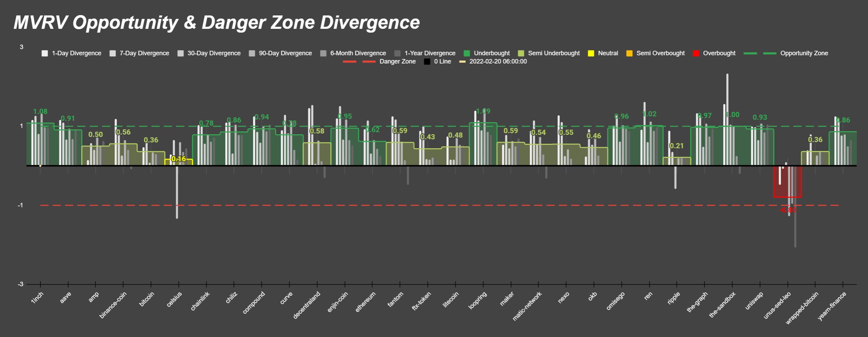Click the bitcoin axis label
Viewport: 868px width, 337px height.
[146, 299]
